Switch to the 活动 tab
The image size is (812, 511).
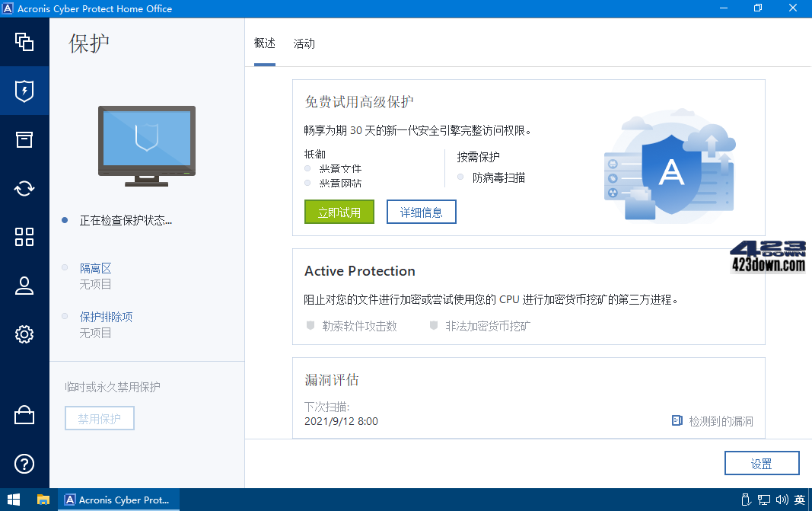coord(304,43)
